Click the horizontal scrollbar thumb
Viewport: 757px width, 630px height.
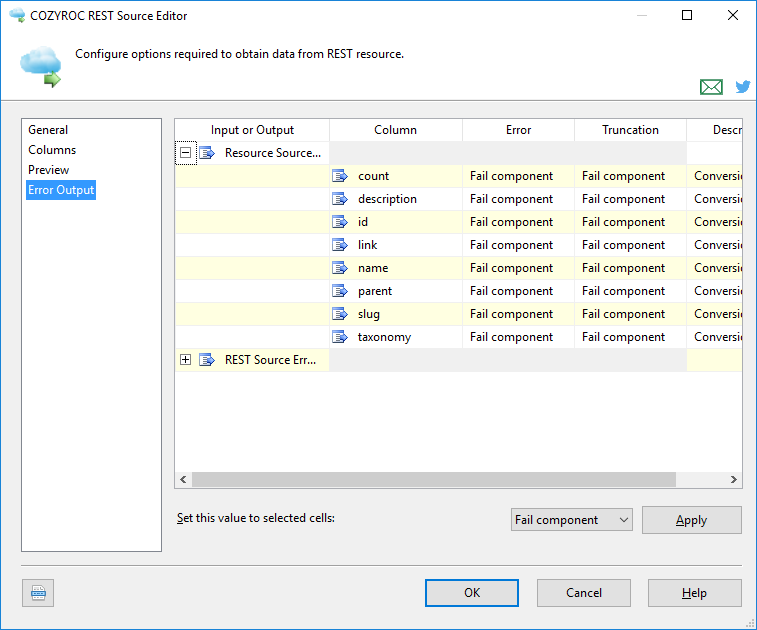tap(434, 479)
